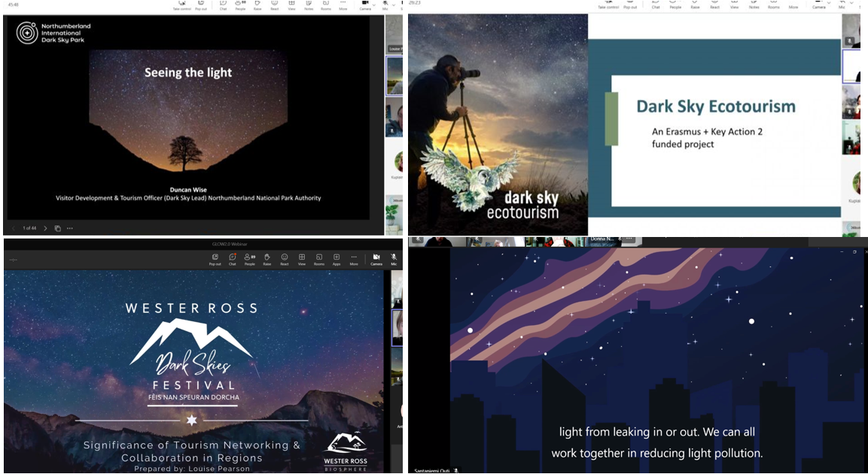868x474 pixels.
Task: Open View options in the Dark Sky Ecotourism meeting
Action: (x=734, y=5)
